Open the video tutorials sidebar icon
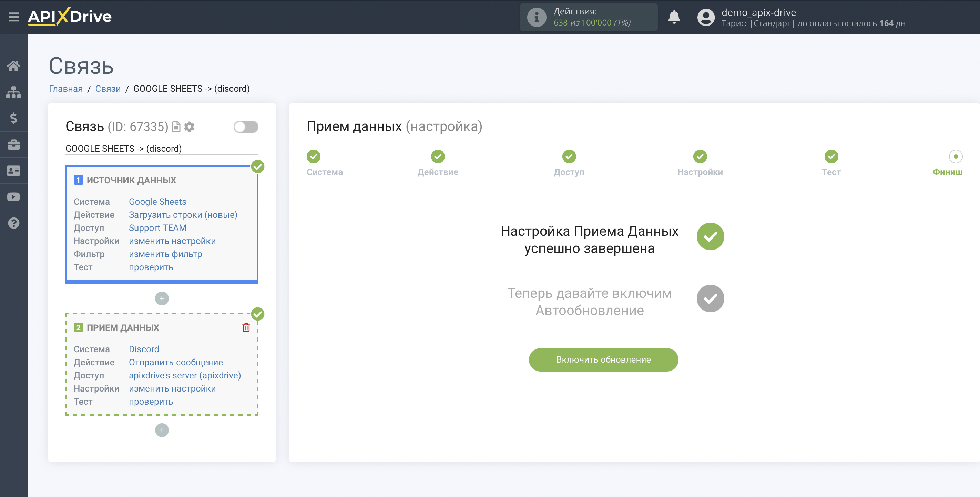Viewport: 980px width, 497px height. coord(14,197)
